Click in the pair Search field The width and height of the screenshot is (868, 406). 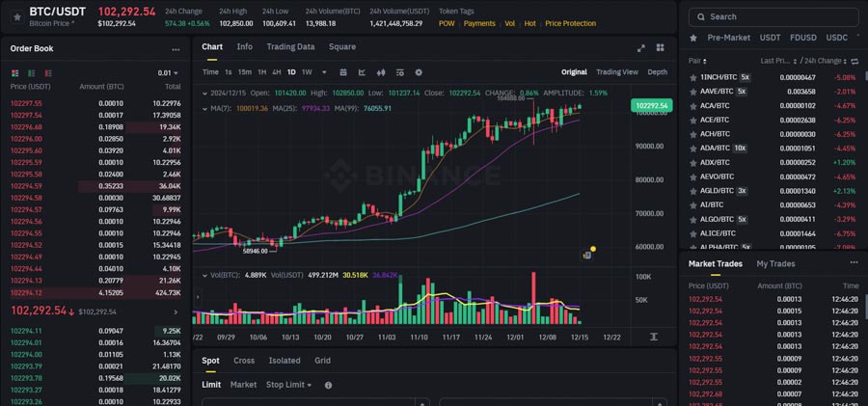pyautogui.click(x=773, y=17)
